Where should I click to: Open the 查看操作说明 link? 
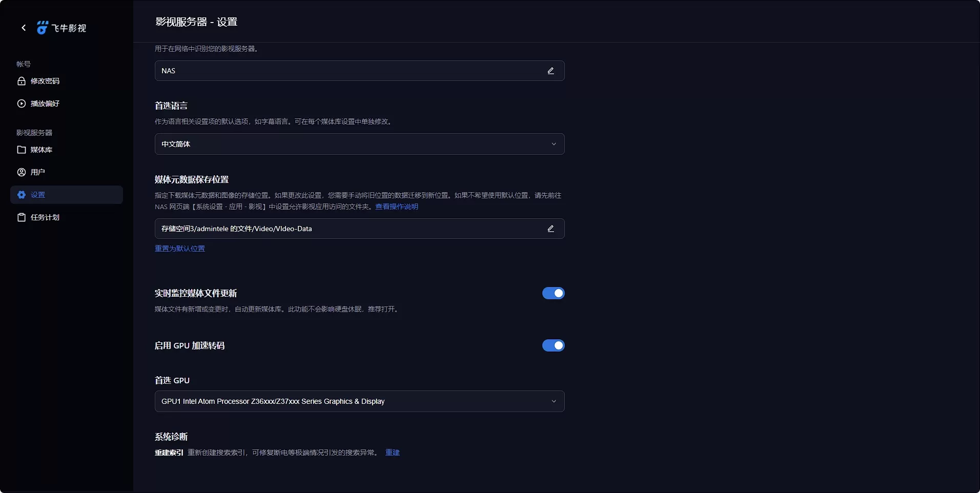[x=397, y=207]
